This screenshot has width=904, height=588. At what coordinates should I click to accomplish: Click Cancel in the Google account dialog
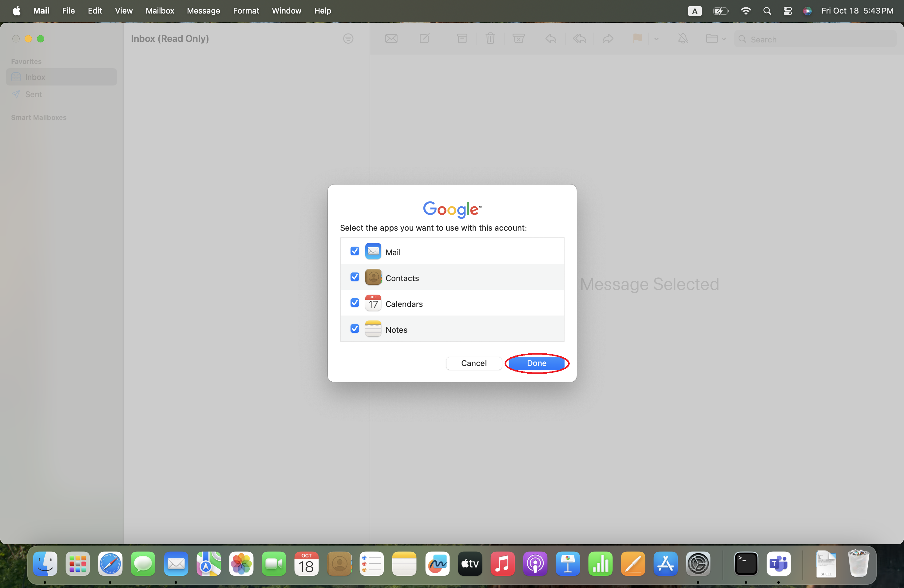tap(474, 363)
